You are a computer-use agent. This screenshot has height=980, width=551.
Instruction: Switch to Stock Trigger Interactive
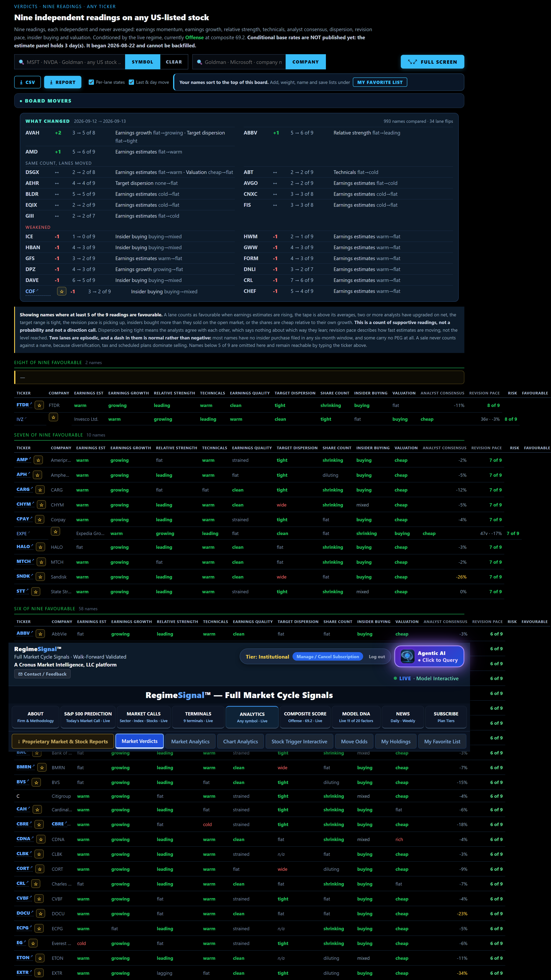299,742
